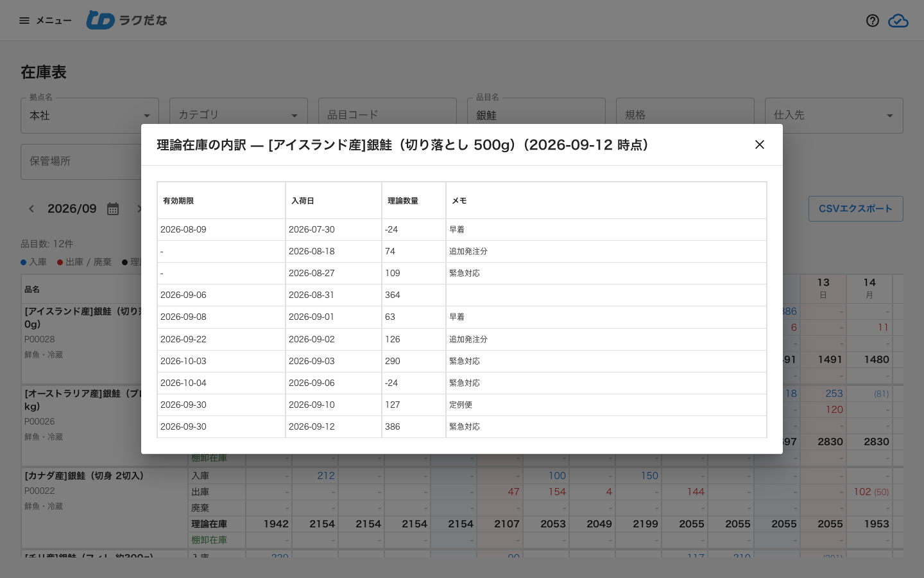Go to previous month chevron
This screenshot has height=578, width=924.
[x=31, y=209]
